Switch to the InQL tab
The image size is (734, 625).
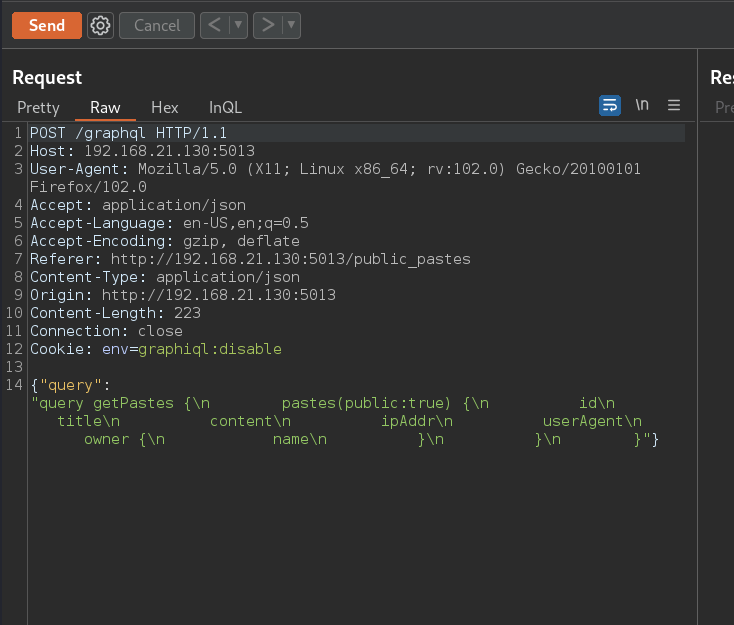point(225,107)
